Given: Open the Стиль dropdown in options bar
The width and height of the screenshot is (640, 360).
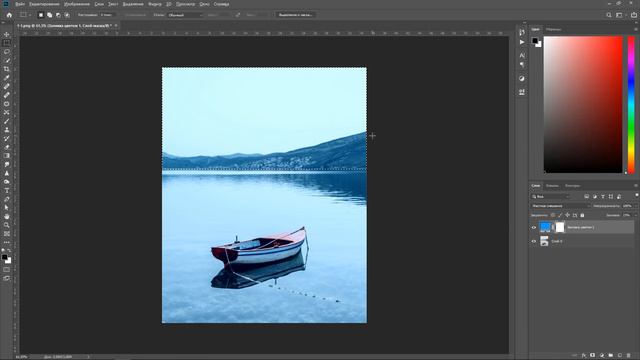Looking at the screenshot, I should tap(184, 15).
